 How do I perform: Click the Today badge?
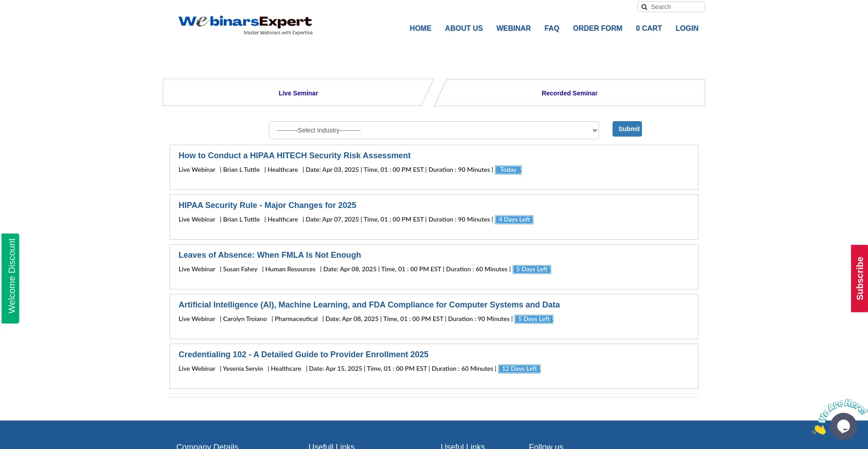(x=508, y=170)
